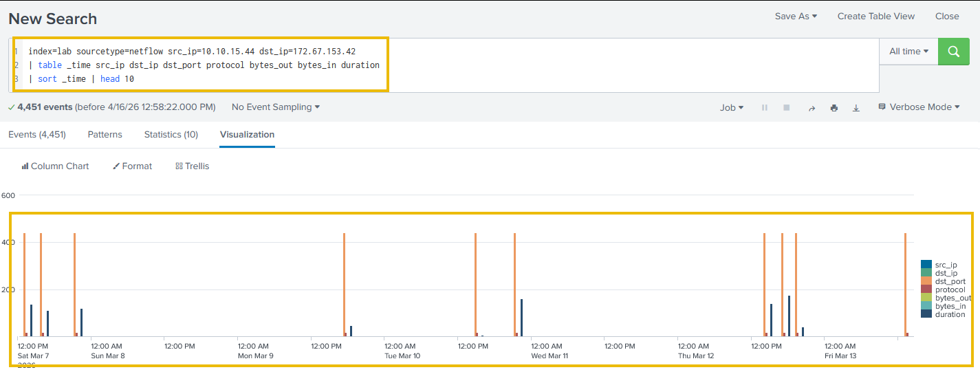The width and height of the screenshot is (980, 372).
Task: Open the Job menu
Action: [x=732, y=107]
